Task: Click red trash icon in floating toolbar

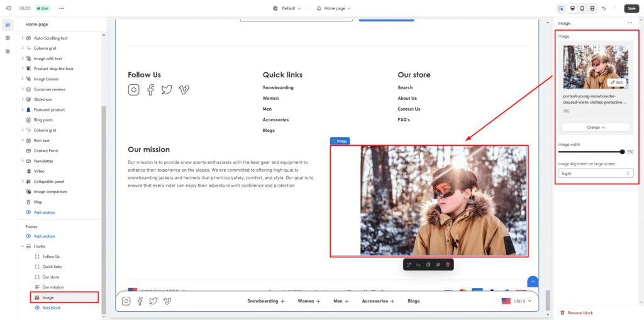Action: coord(448,265)
